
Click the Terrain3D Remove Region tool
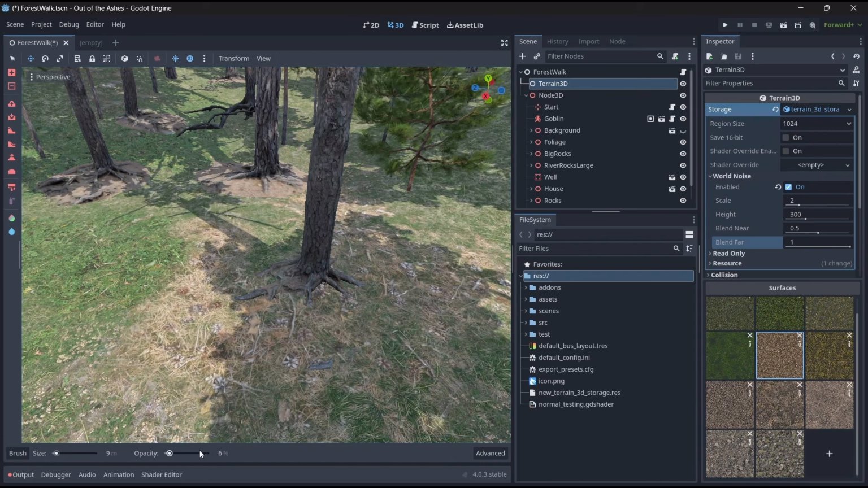pos(11,86)
